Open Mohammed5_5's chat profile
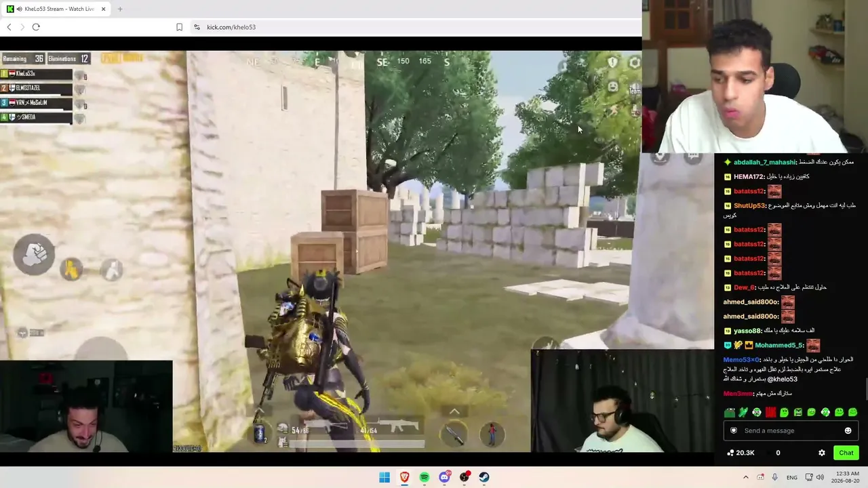 (x=778, y=345)
